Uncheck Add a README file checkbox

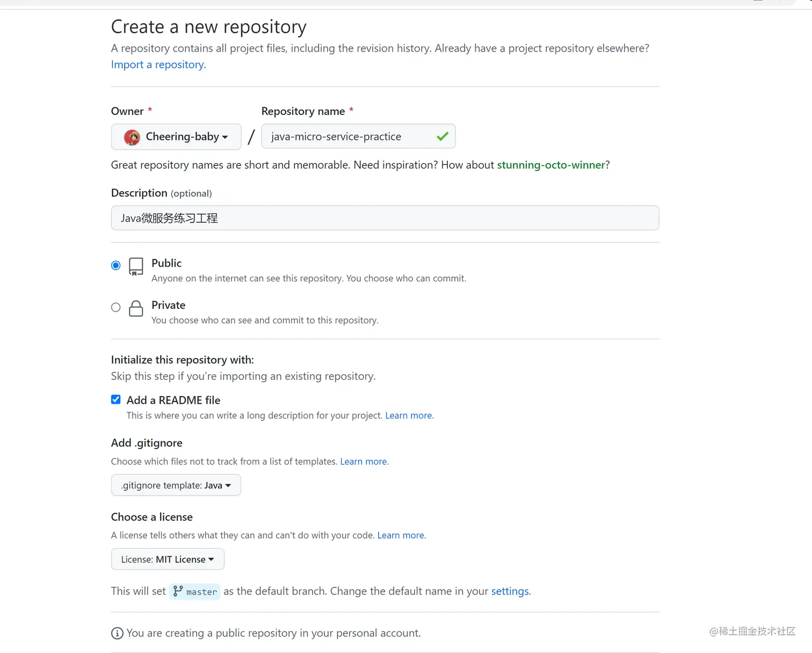click(116, 400)
